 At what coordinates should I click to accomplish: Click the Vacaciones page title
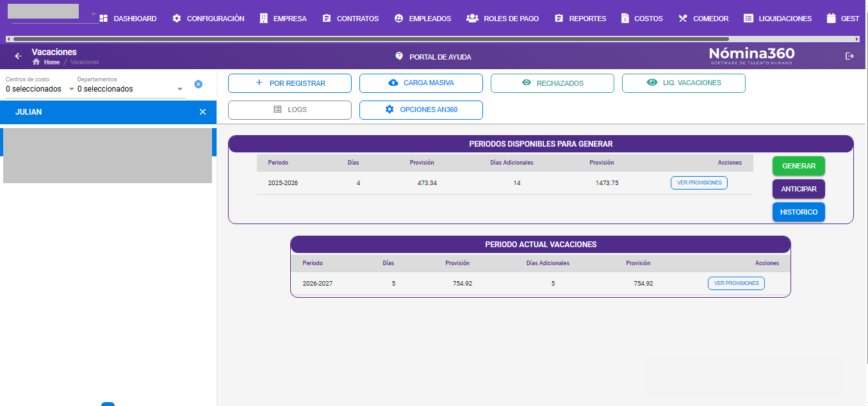54,52
